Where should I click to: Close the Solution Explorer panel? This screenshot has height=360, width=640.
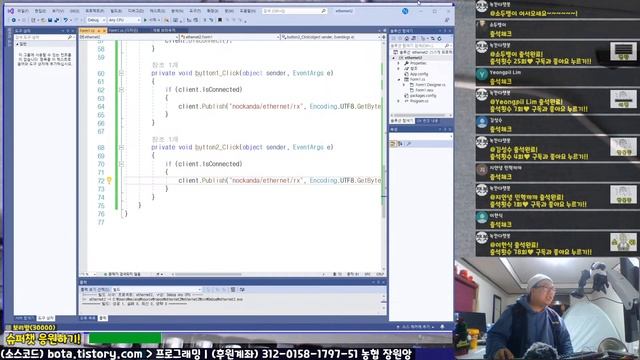click(450, 31)
